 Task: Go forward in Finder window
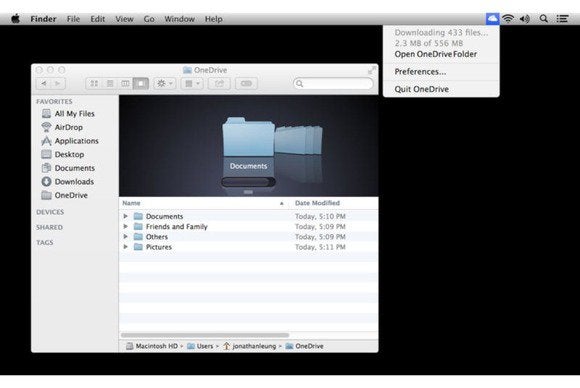[58, 84]
